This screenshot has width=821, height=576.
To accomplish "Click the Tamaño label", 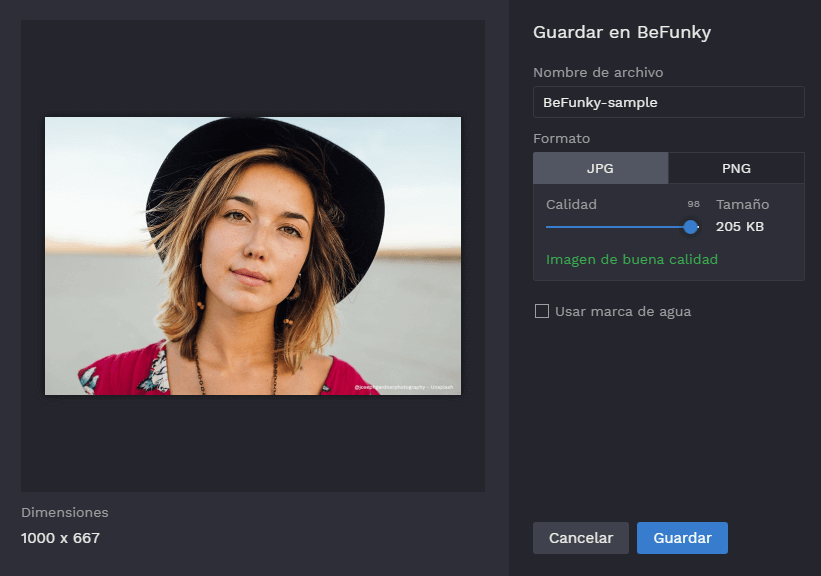I will pyautogui.click(x=742, y=204).
